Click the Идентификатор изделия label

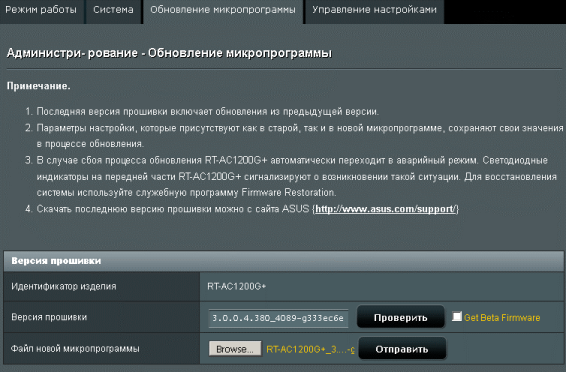point(64,286)
